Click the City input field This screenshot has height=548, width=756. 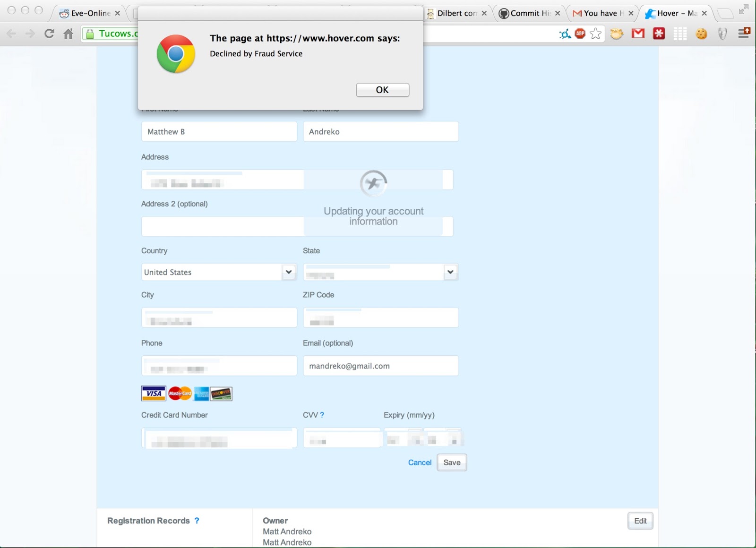click(219, 317)
